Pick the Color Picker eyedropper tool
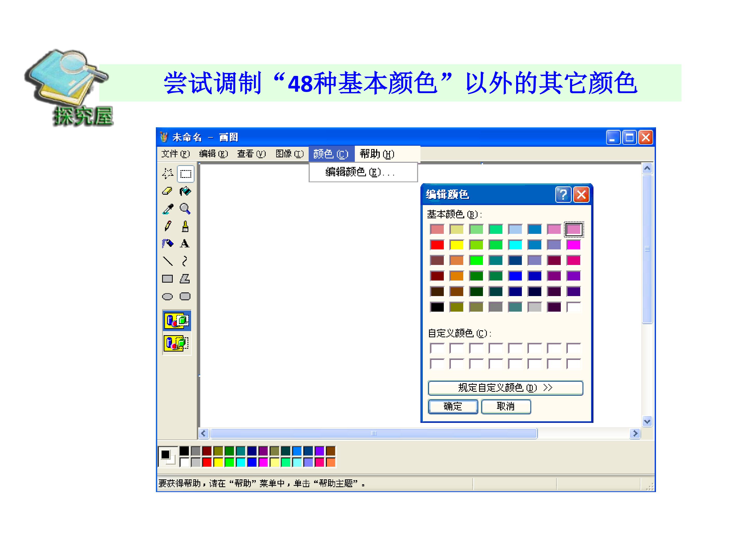The width and height of the screenshot is (747, 560). click(x=168, y=209)
